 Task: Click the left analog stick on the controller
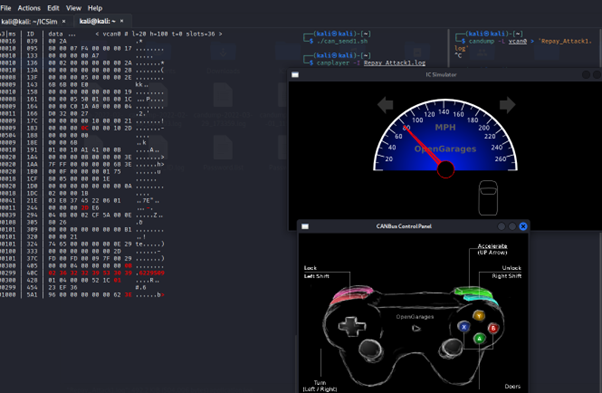370,349
